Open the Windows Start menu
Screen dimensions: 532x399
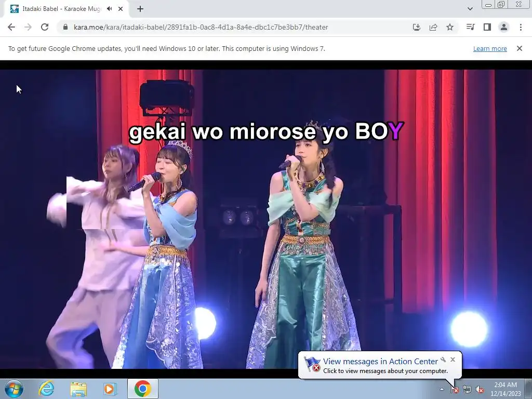tap(14, 389)
